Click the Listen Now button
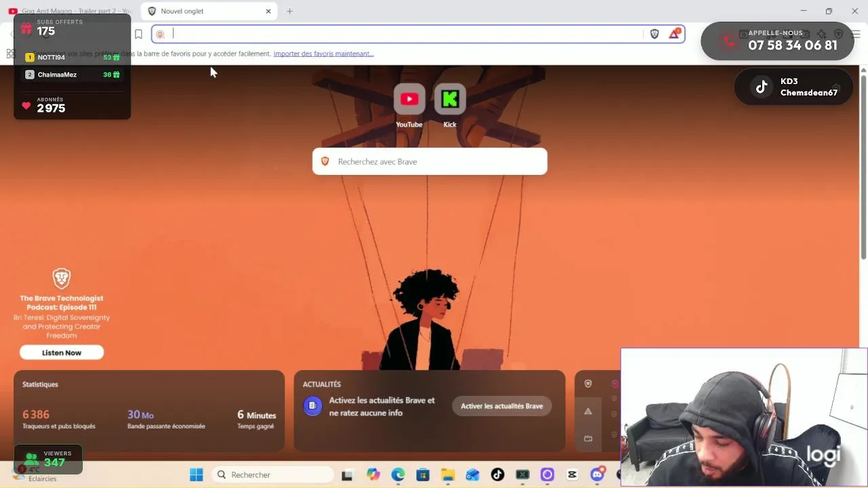This screenshot has height=488, width=868. [62, 352]
